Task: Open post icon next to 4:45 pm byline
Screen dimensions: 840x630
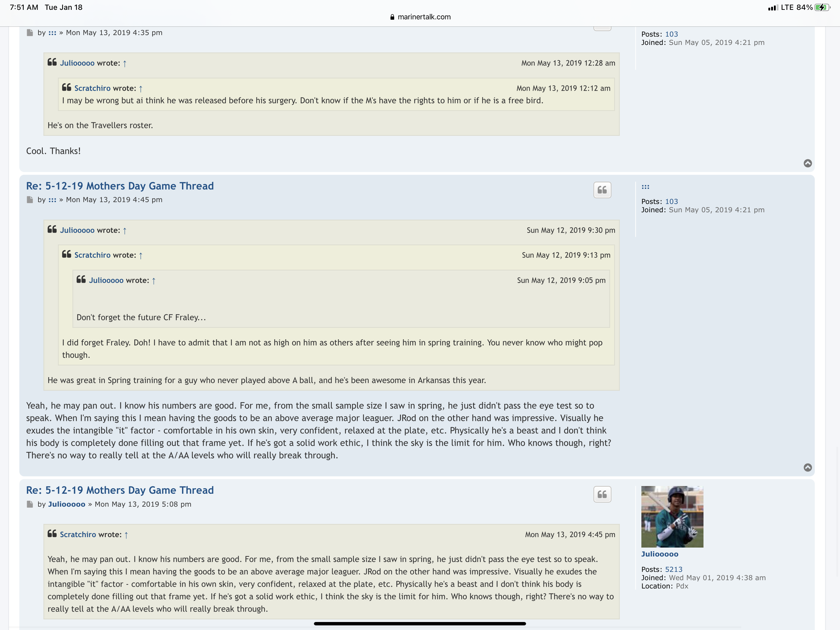Action: click(x=30, y=200)
